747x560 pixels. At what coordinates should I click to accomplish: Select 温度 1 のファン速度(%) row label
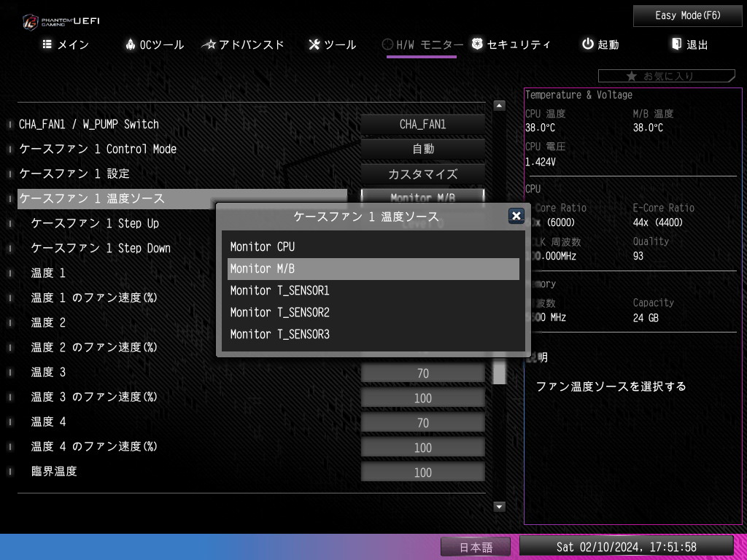point(94,298)
